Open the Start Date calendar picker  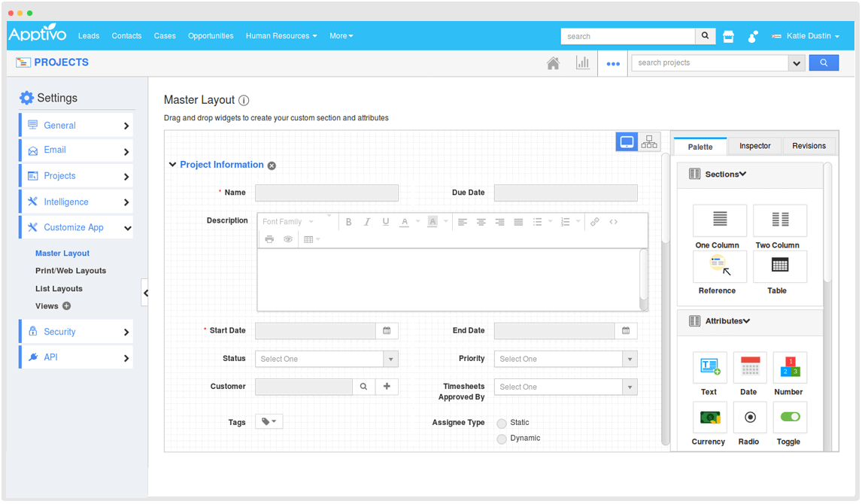[387, 331]
